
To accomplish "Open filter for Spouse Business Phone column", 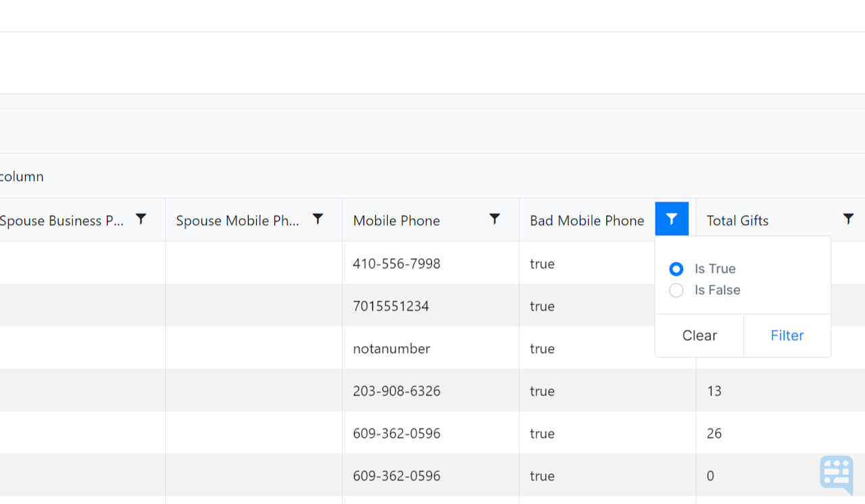I will tap(141, 219).
